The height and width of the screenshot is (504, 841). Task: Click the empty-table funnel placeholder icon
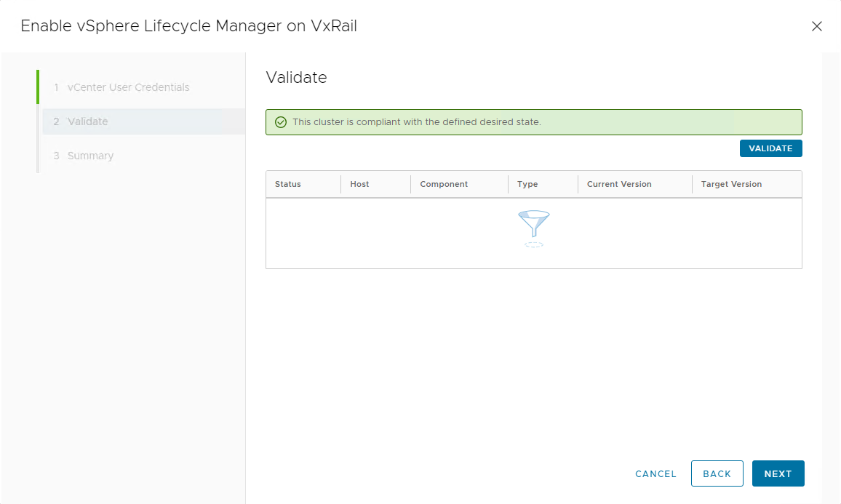(533, 227)
